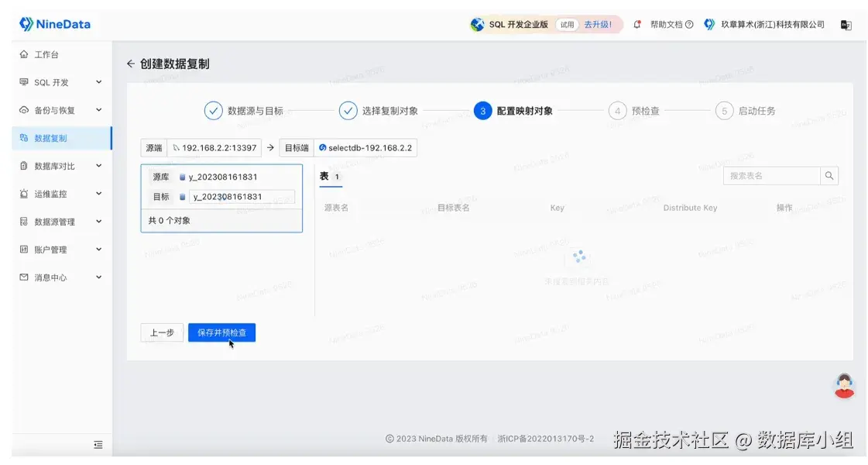Viewport: 868px width, 465px height.
Task: Open the 工作台 sidebar icon
Action: coord(26,53)
